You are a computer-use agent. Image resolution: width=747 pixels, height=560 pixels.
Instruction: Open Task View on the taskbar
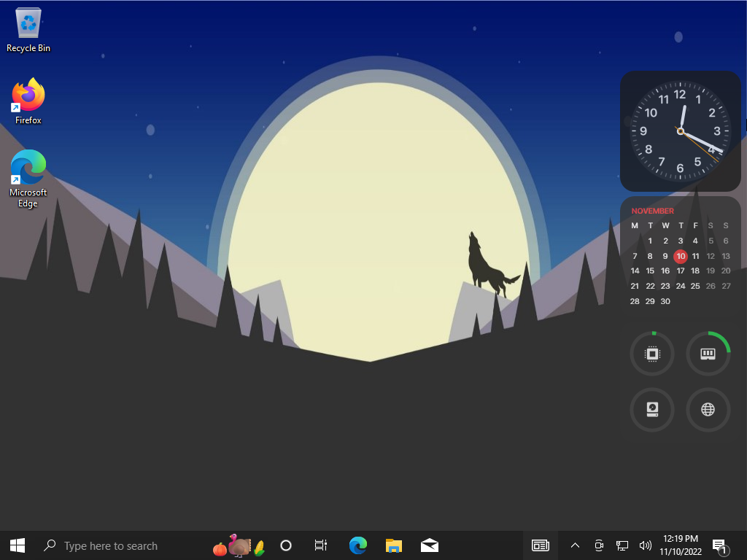click(x=321, y=545)
